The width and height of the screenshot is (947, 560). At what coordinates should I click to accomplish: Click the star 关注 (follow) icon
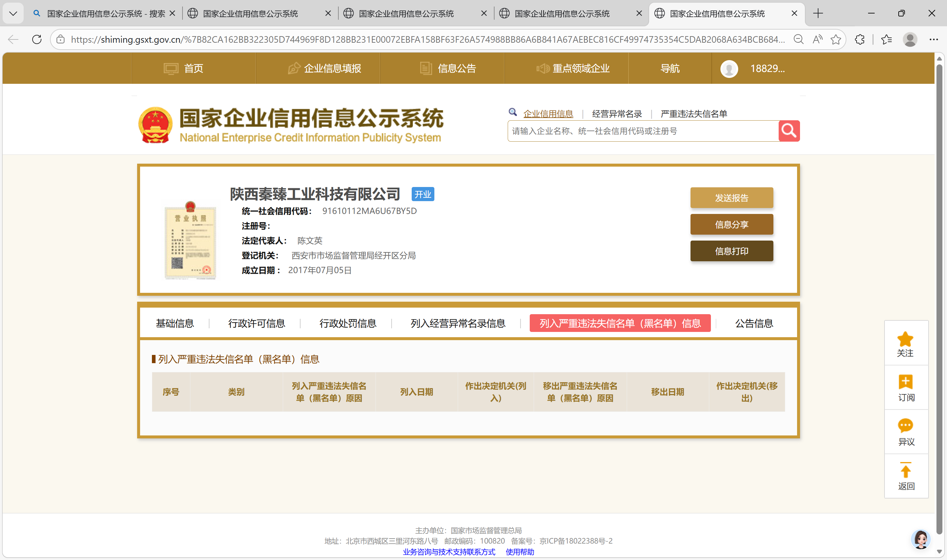(905, 339)
